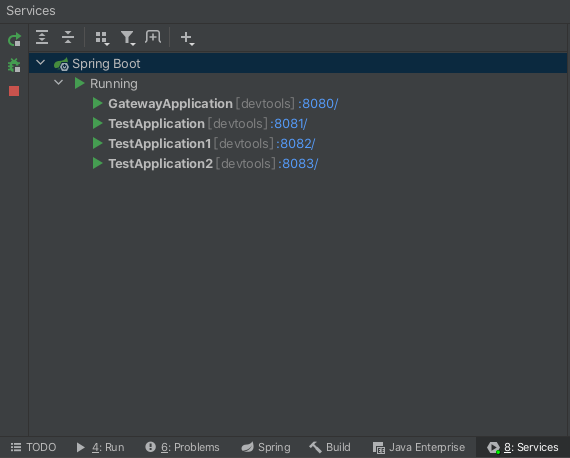Click GatewayApplication's [devtools] label

tap(265, 104)
